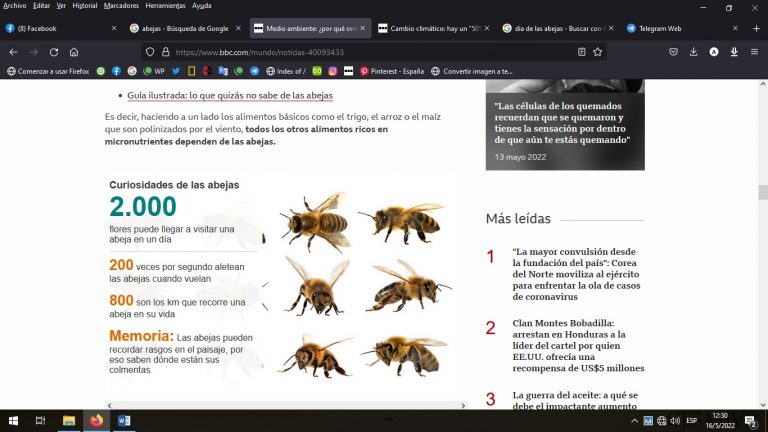Open the Marcadores menu
The image size is (768, 432).
pos(121,6)
